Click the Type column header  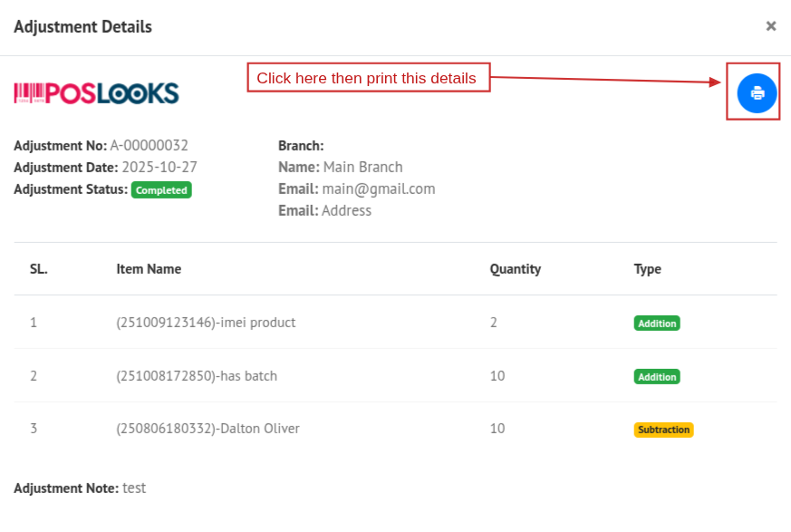pos(647,269)
